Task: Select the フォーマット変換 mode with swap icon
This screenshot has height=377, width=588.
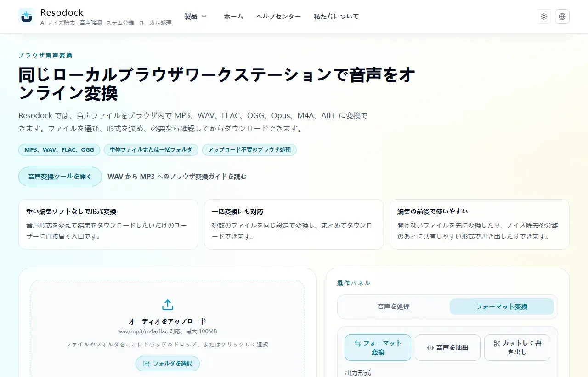Action: tap(378, 348)
